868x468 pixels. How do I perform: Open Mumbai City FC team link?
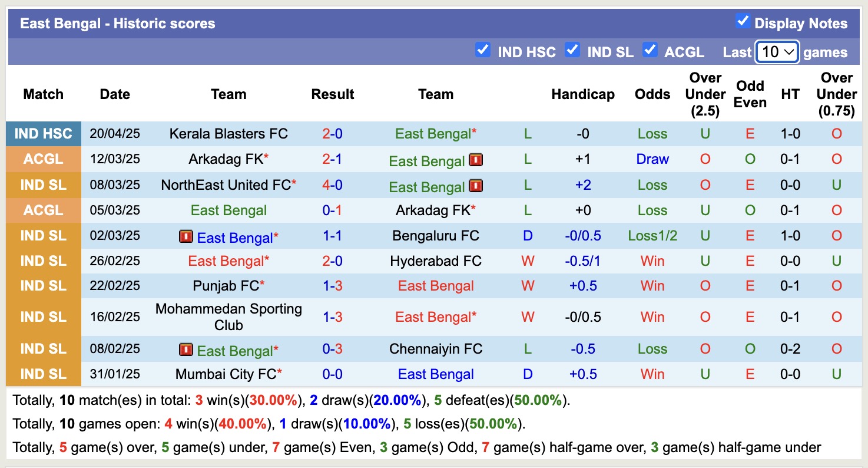point(226,374)
